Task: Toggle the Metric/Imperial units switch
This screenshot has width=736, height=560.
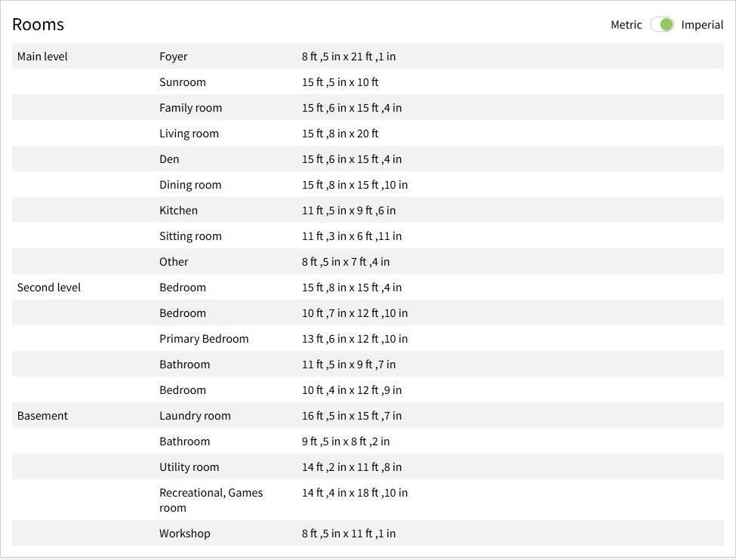Action: tap(662, 25)
